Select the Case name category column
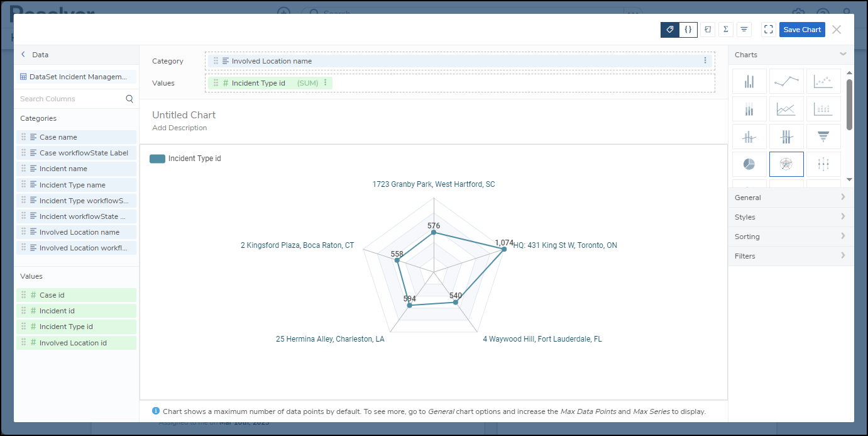 click(x=76, y=137)
